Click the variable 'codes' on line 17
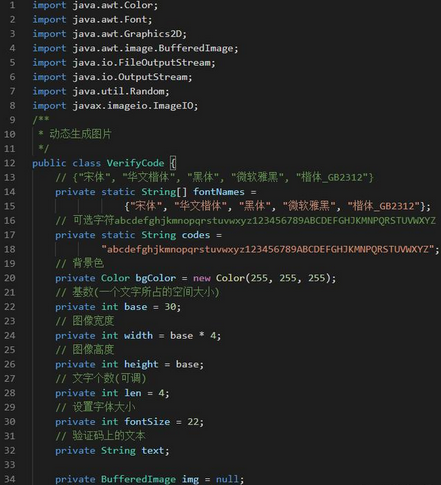 click(x=196, y=235)
